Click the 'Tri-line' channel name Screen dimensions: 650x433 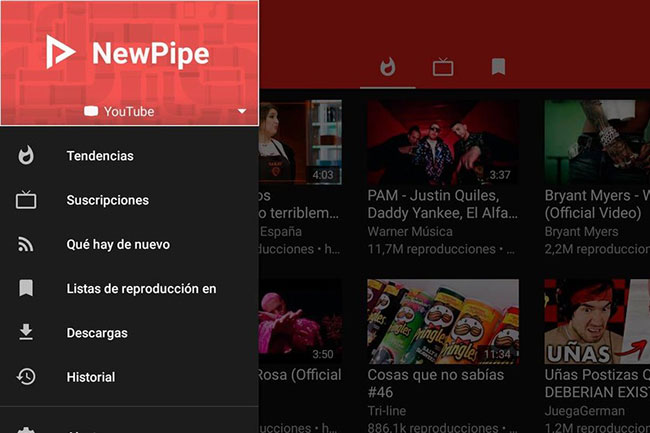pyautogui.click(x=387, y=411)
